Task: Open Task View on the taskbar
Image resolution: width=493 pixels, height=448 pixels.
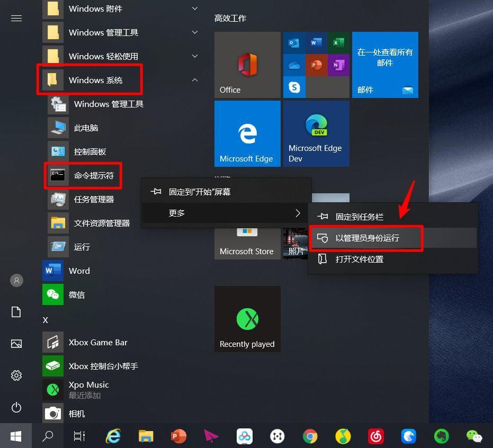Action: click(x=79, y=436)
